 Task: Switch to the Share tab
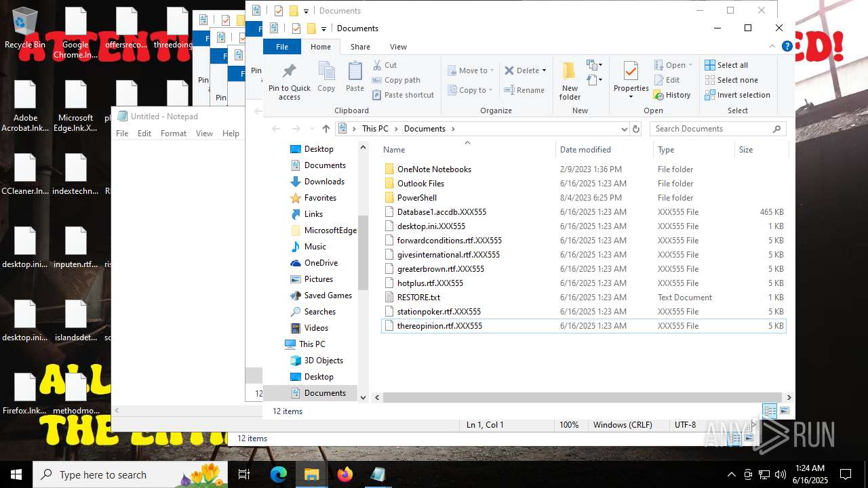[x=360, y=47]
